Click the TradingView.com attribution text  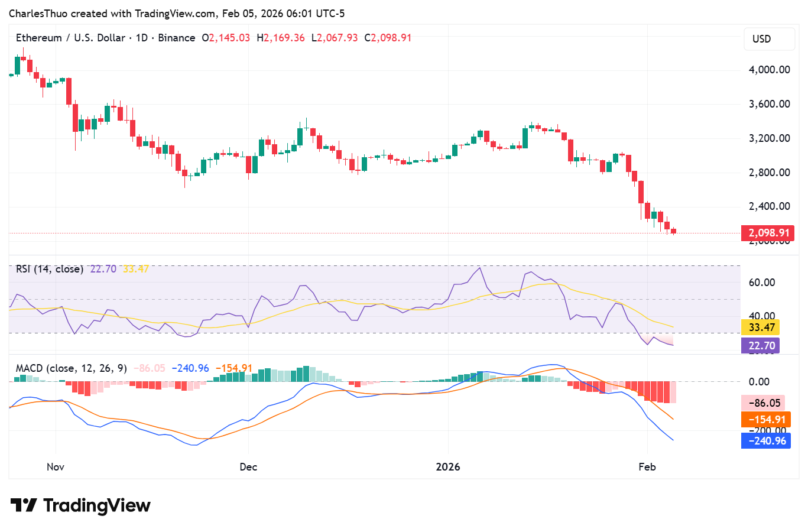[x=173, y=13]
